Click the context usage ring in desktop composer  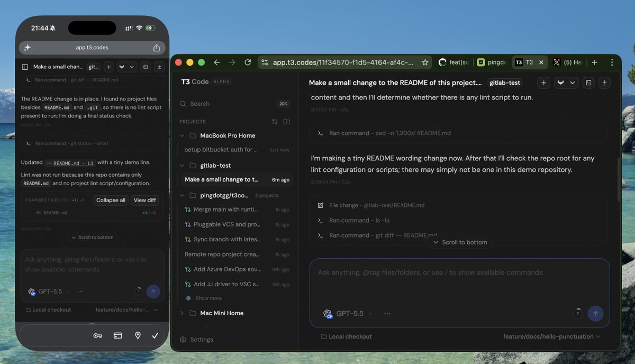pyautogui.click(x=577, y=313)
